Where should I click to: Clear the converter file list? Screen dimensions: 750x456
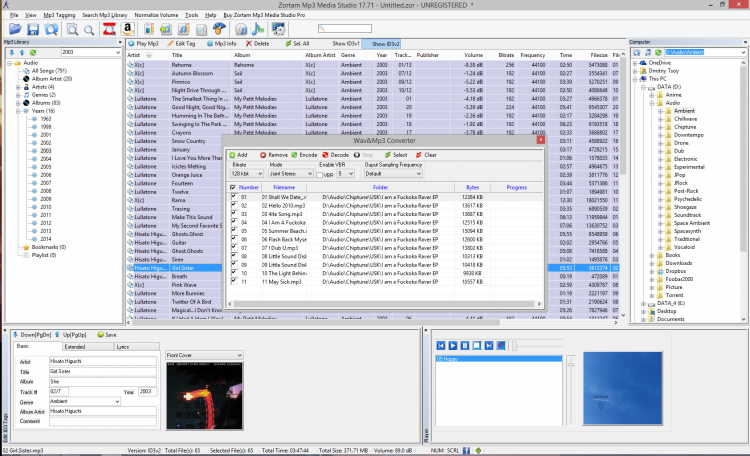pos(427,155)
